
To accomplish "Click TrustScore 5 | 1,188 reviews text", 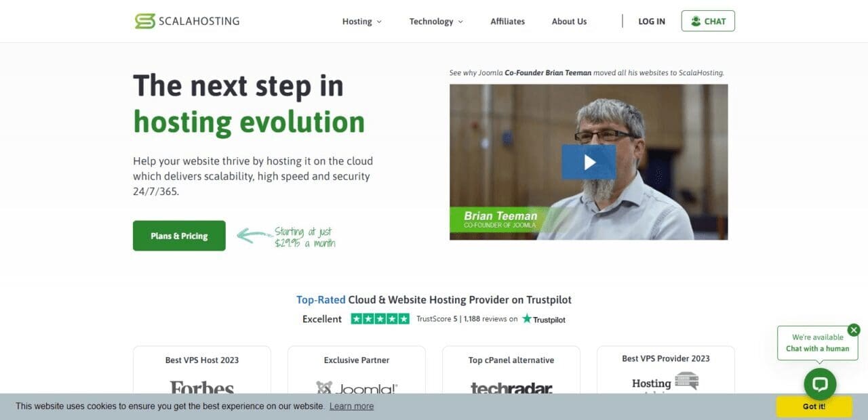I will click(x=467, y=319).
